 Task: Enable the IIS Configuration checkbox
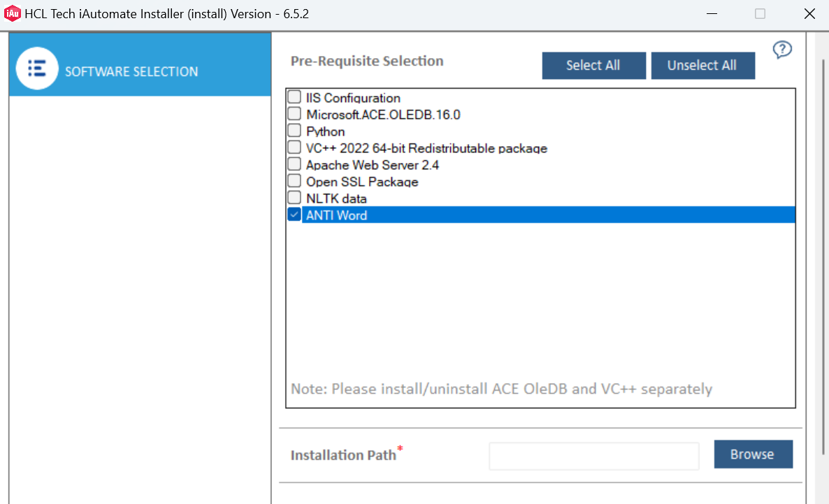tap(294, 97)
